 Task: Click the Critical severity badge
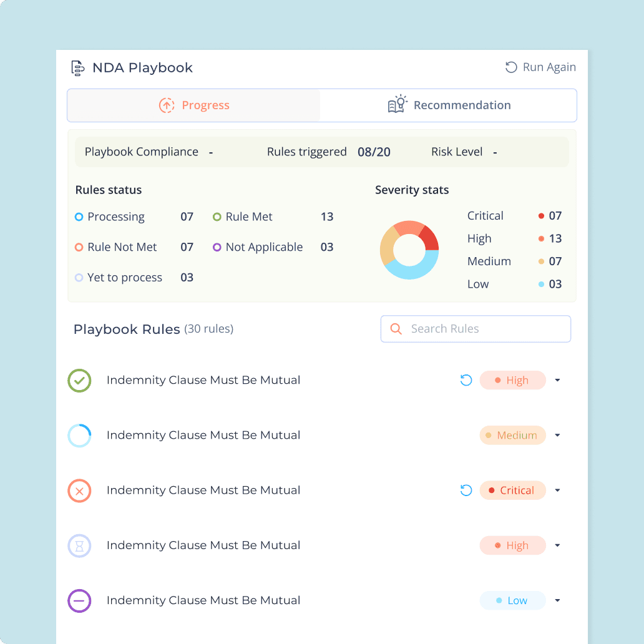pyautogui.click(x=512, y=490)
